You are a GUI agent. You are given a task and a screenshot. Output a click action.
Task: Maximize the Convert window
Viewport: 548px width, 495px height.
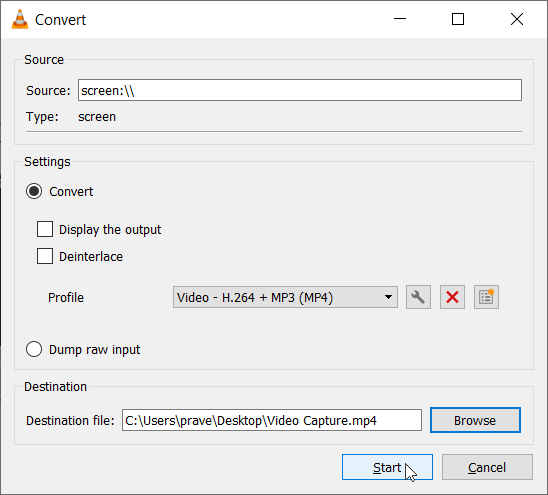tap(458, 19)
